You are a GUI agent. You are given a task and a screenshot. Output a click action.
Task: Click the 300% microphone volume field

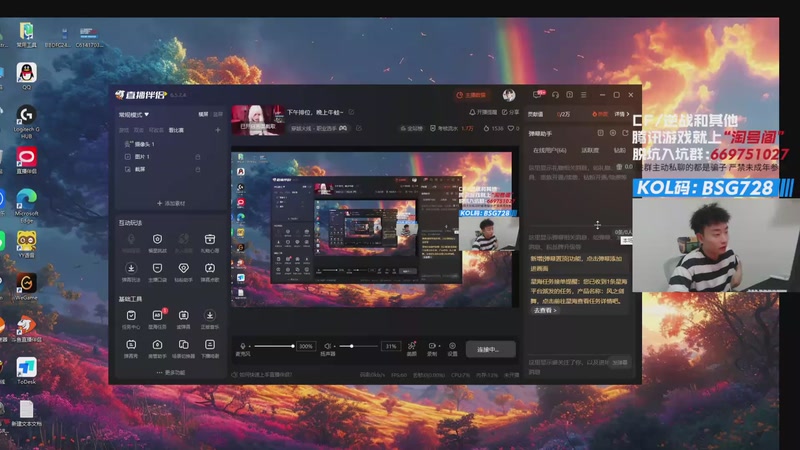pos(306,346)
